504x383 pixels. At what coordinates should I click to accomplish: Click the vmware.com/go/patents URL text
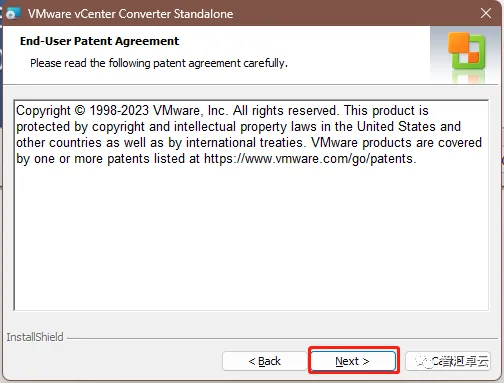[310, 159]
